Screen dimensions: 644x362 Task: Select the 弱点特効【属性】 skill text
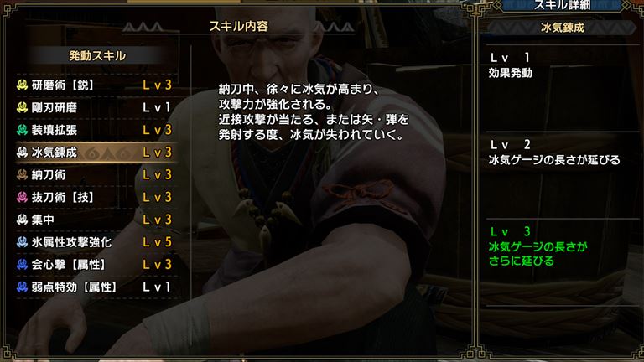pos(75,287)
